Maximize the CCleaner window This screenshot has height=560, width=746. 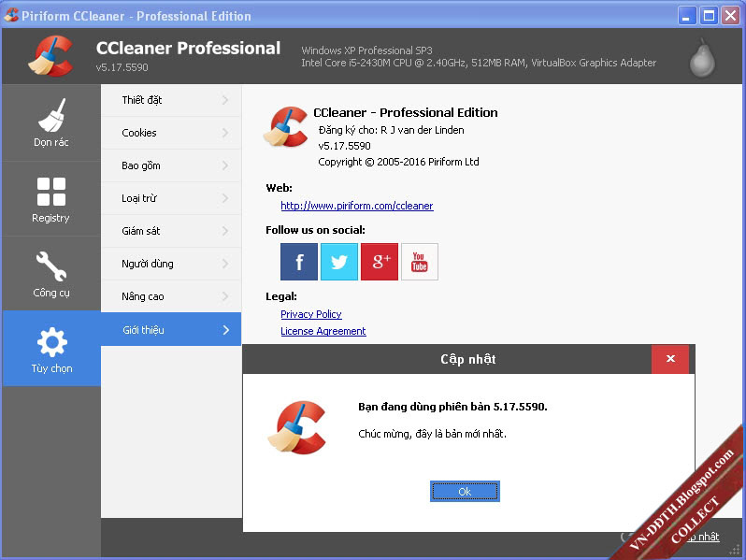click(709, 16)
